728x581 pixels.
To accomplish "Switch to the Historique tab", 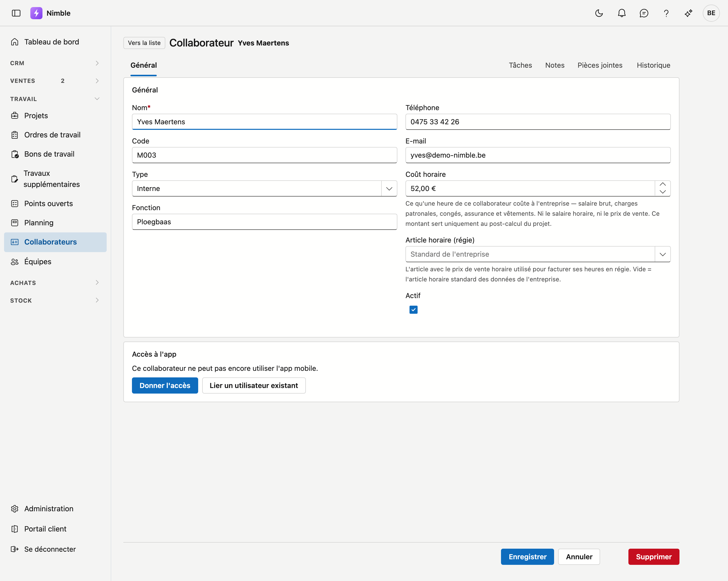I will coord(653,65).
